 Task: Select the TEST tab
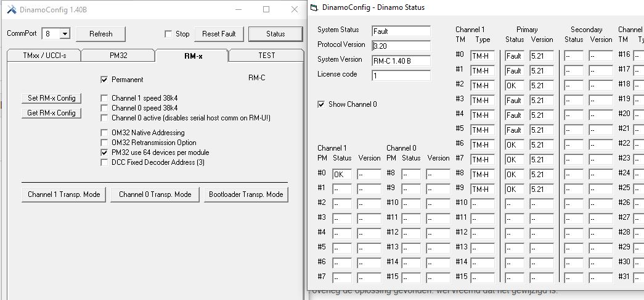(266, 56)
